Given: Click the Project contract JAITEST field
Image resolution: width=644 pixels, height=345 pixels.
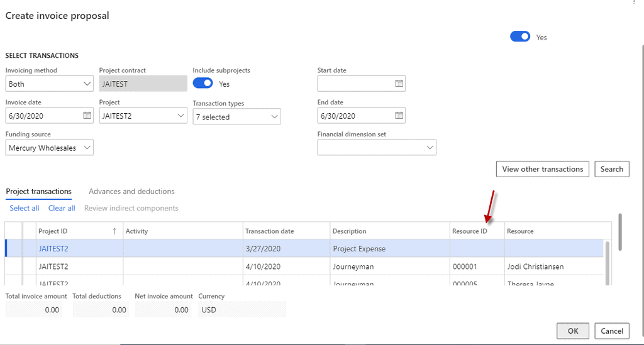Looking at the screenshot, I should (143, 84).
